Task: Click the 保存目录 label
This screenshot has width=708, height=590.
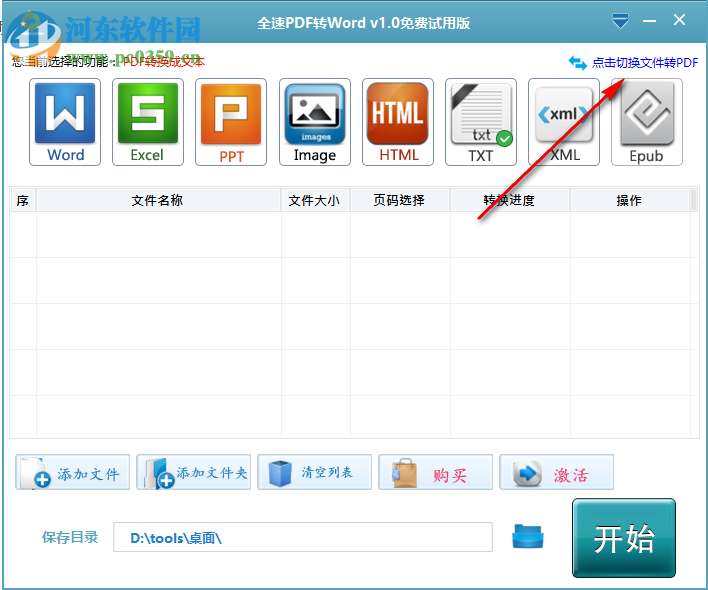Action: point(70,537)
